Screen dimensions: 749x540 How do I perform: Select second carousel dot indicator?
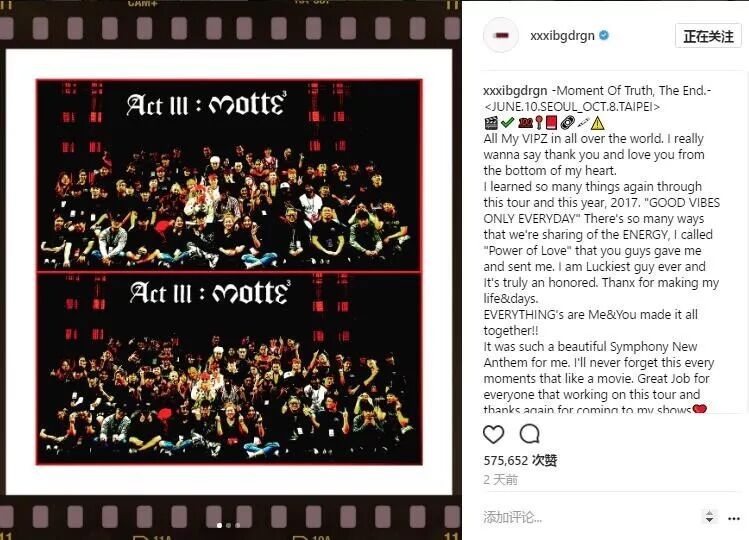pos(228,525)
